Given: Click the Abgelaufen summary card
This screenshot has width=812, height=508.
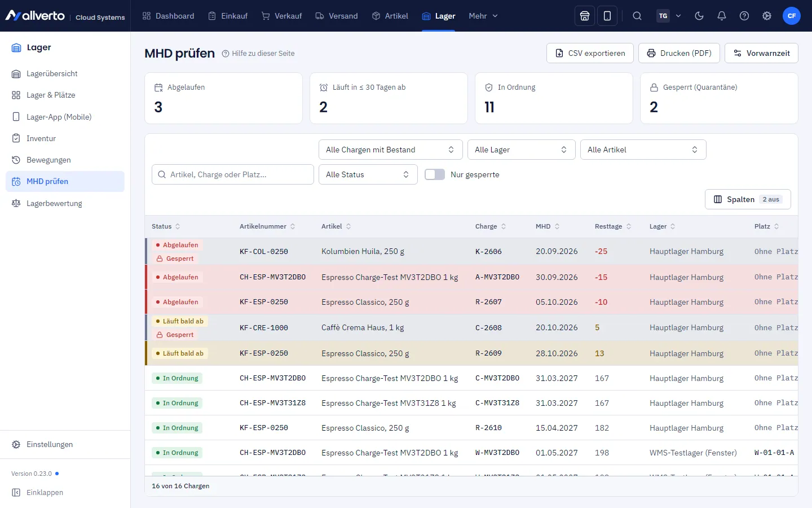Looking at the screenshot, I should click(223, 98).
